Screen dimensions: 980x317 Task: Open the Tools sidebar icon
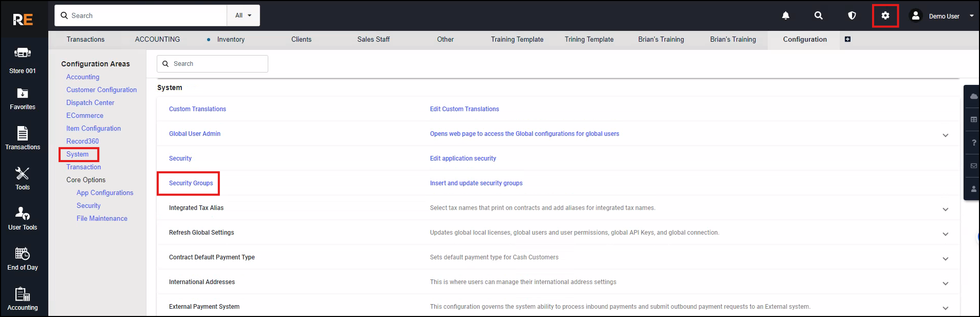(23, 179)
